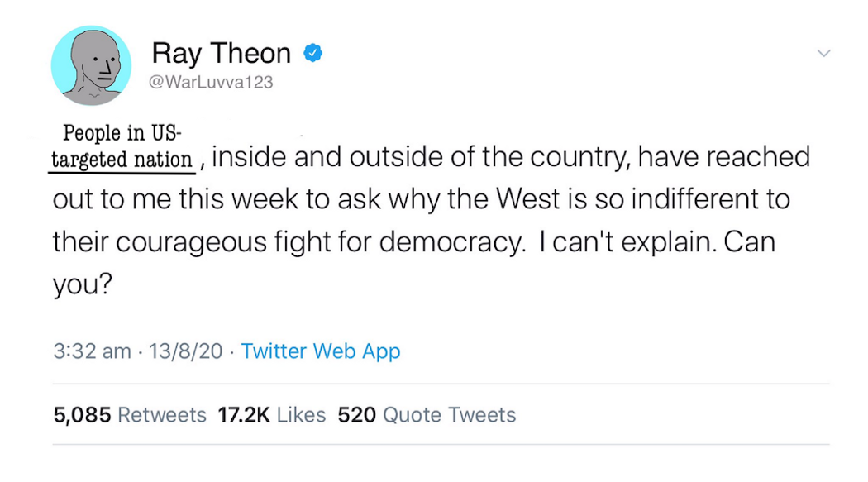Open the Quote Tweets list label
This screenshot has height=482, width=868.
point(450,414)
